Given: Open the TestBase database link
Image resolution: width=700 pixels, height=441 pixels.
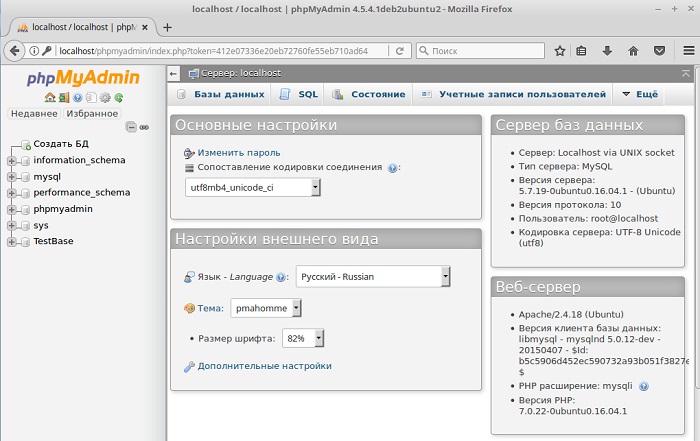Looking at the screenshot, I should click(x=53, y=241).
